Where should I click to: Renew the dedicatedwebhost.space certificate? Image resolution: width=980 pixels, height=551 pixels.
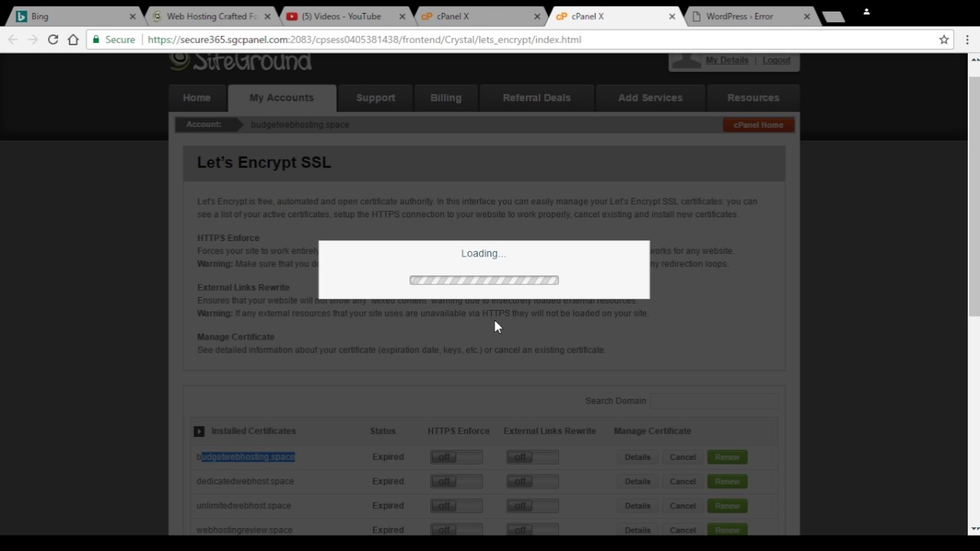click(x=727, y=482)
